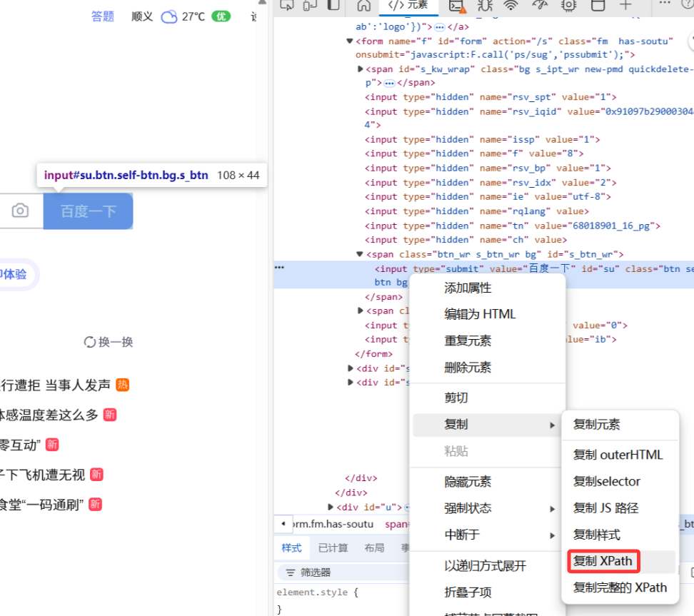Open the 强制状态 submenu arrow
Viewport: 694px width, 616px height.
tap(553, 509)
